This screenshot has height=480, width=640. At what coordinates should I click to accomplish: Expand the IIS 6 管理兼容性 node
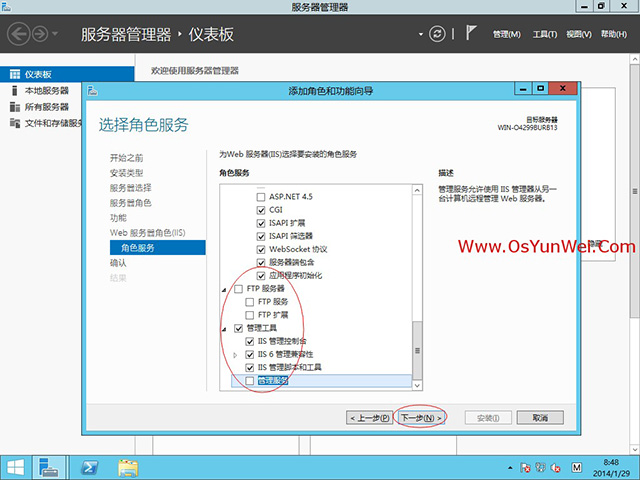coord(235,355)
